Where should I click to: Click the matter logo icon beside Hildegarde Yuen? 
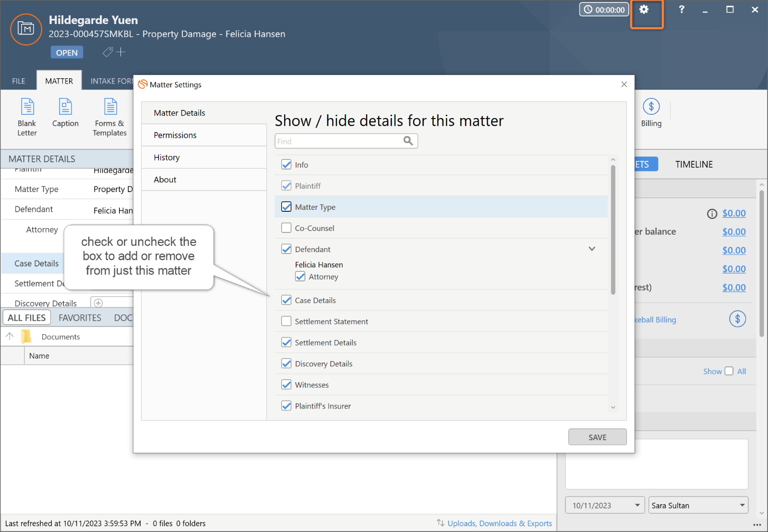click(x=26, y=29)
